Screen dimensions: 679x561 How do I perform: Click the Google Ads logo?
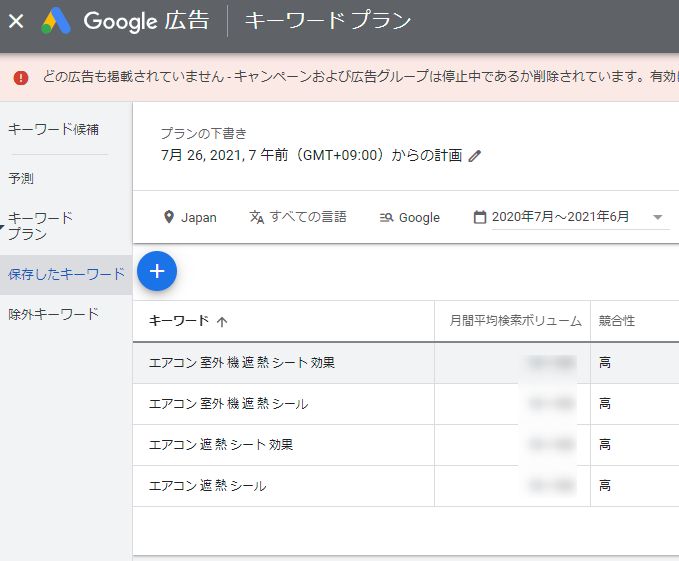(56, 21)
